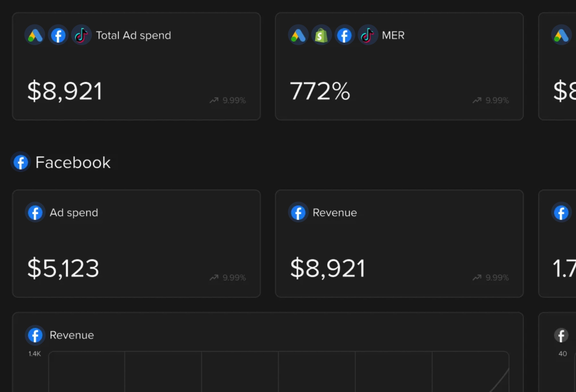Viewport: 576px width, 392px height.
Task: Click the Facebook section heading text
Action: [73, 162]
